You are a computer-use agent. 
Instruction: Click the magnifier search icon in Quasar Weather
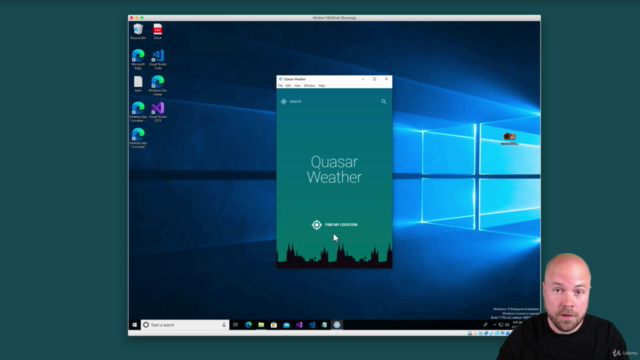tap(384, 101)
